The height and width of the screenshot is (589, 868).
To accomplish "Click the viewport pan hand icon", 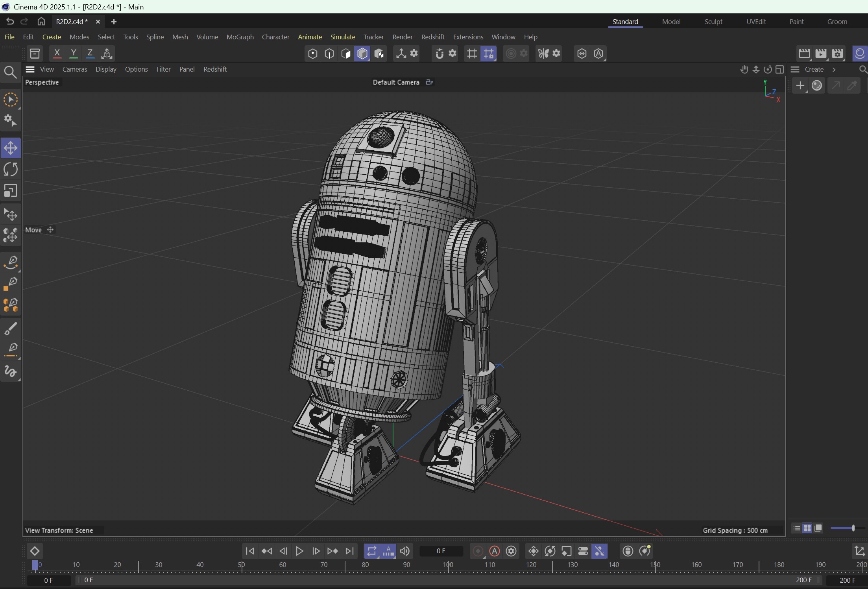I will coord(744,69).
